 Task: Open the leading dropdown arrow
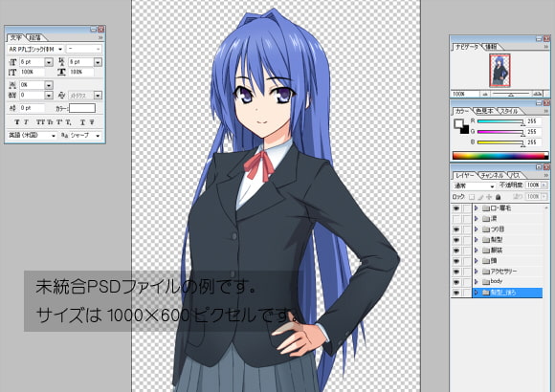click(x=98, y=62)
